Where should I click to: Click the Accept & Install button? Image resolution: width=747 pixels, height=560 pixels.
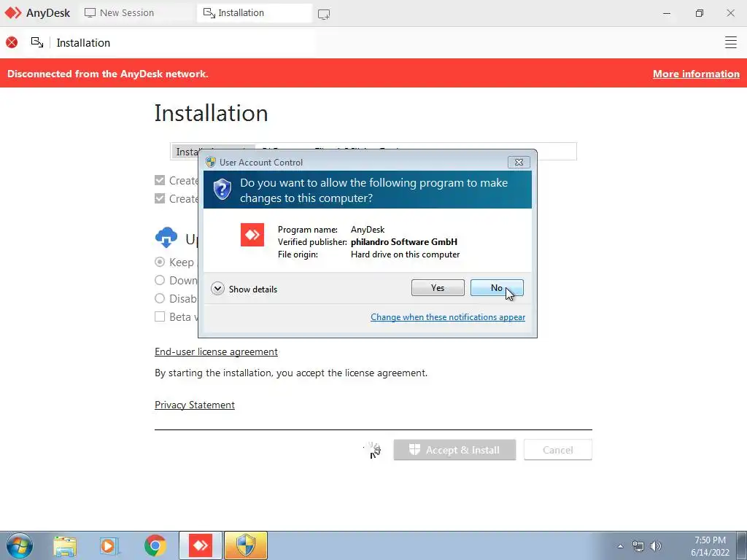(x=454, y=450)
